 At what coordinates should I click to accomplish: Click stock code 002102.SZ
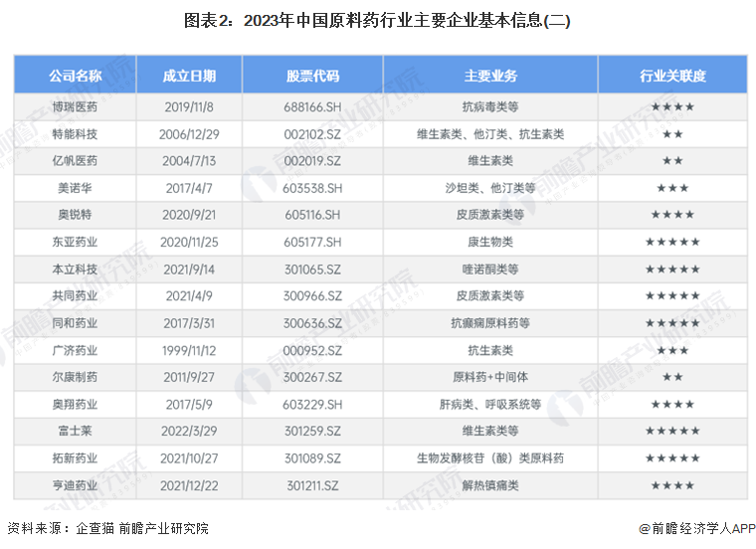pos(312,134)
